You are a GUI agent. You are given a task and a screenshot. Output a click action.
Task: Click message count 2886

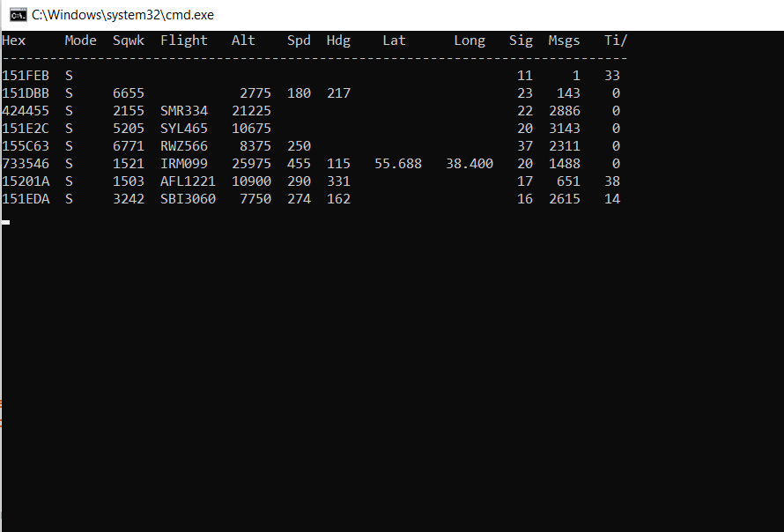565,110
